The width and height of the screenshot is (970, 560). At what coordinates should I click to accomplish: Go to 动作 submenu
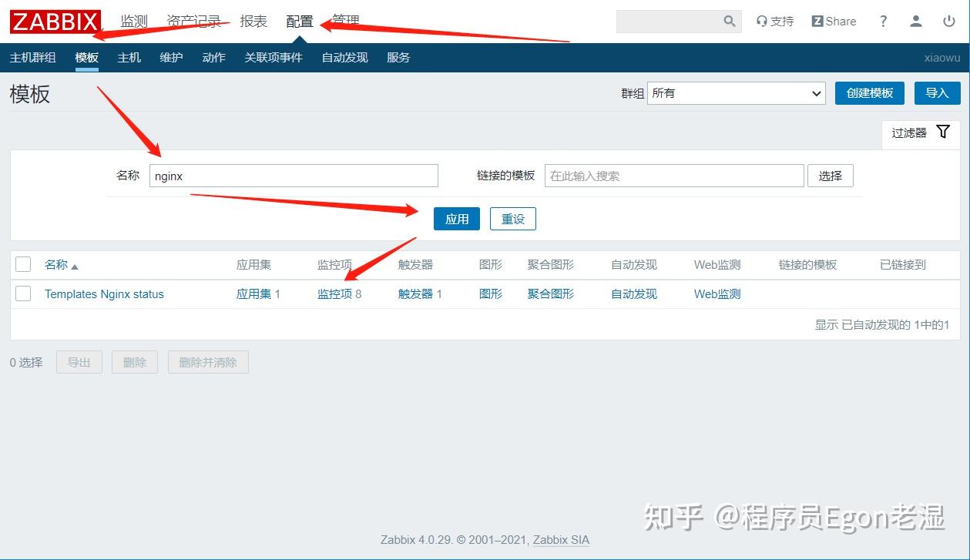click(x=214, y=58)
